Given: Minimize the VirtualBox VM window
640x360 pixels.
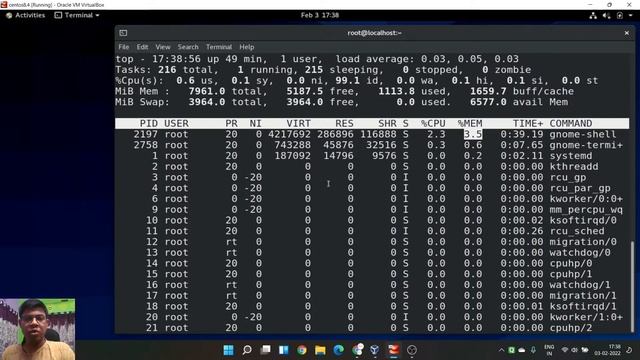Looking at the screenshot, I should 590,4.
